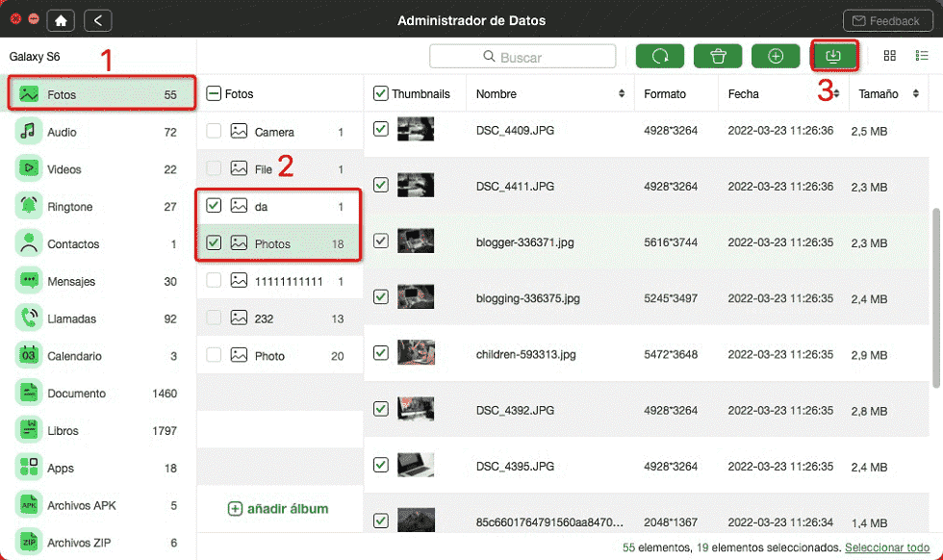This screenshot has height=560, width=943.
Task: Click the export-to-device download icon
Action: pos(833,56)
